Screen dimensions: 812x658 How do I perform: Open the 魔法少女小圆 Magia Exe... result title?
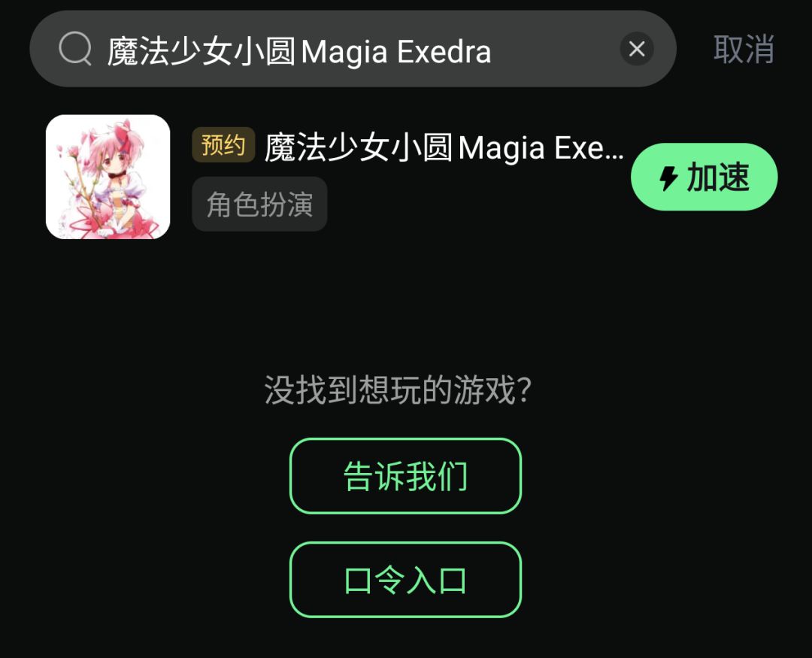click(x=444, y=147)
